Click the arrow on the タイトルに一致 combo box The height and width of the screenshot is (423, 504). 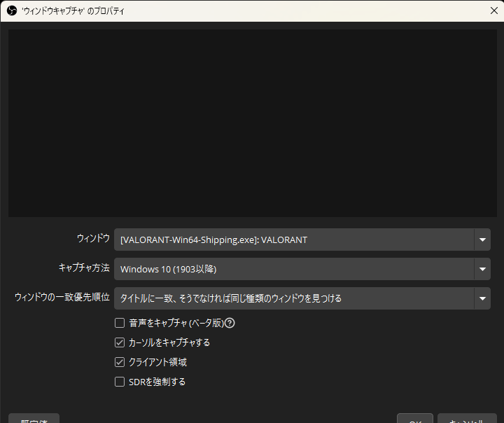click(x=482, y=298)
